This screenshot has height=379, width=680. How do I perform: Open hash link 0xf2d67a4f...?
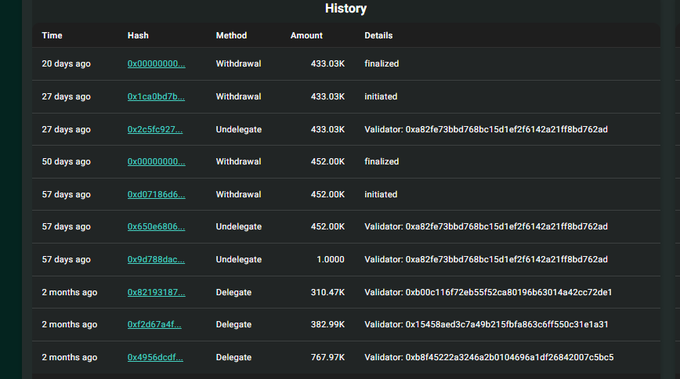154,325
